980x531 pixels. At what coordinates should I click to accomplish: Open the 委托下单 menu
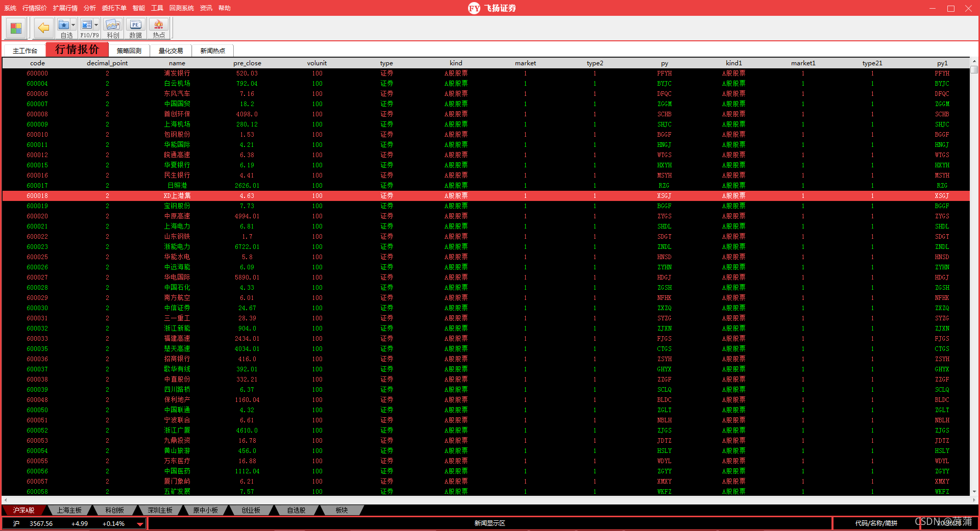point(114,8)
